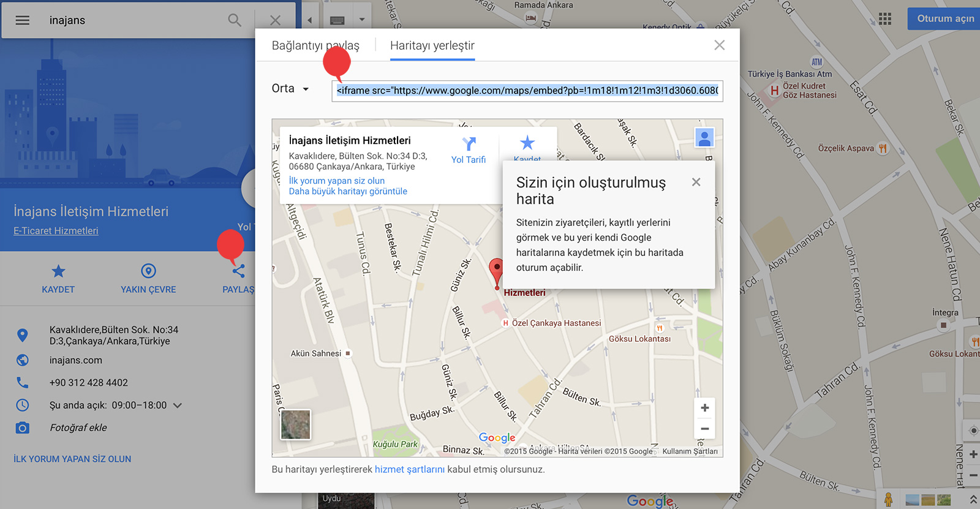Expand the keyboard input options dropdown
This screenshot has width=980, height=509.
pyautogui.click(x=362, y=20)
